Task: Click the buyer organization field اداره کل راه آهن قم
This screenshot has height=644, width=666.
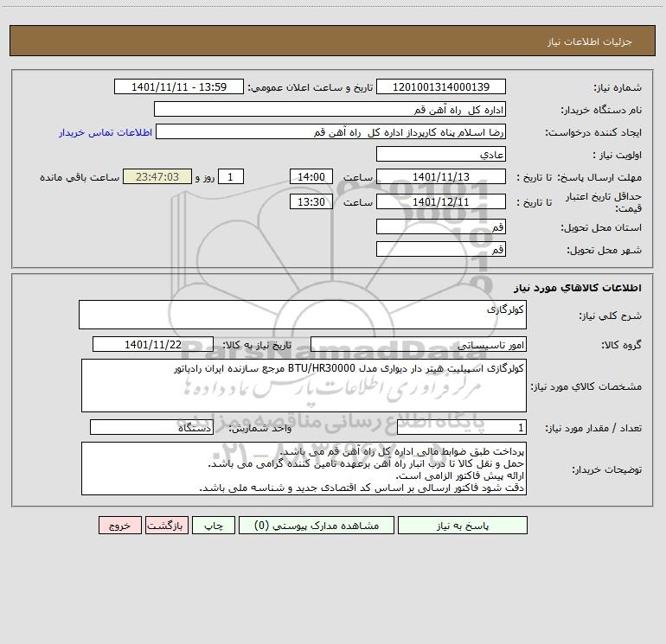Action: (x=330, y=109)
